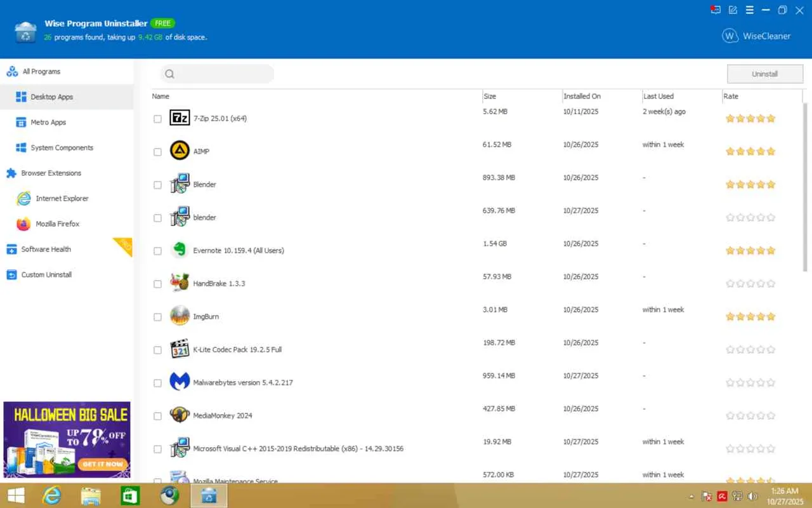Select All Programs in the sidebar
The image size is (812, 508).
click(67, 72)
